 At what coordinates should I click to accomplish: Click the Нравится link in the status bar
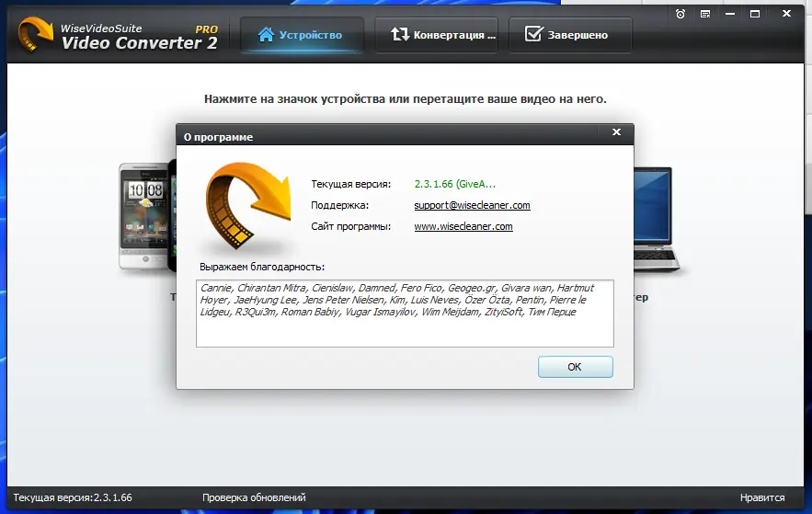point(761,497)
